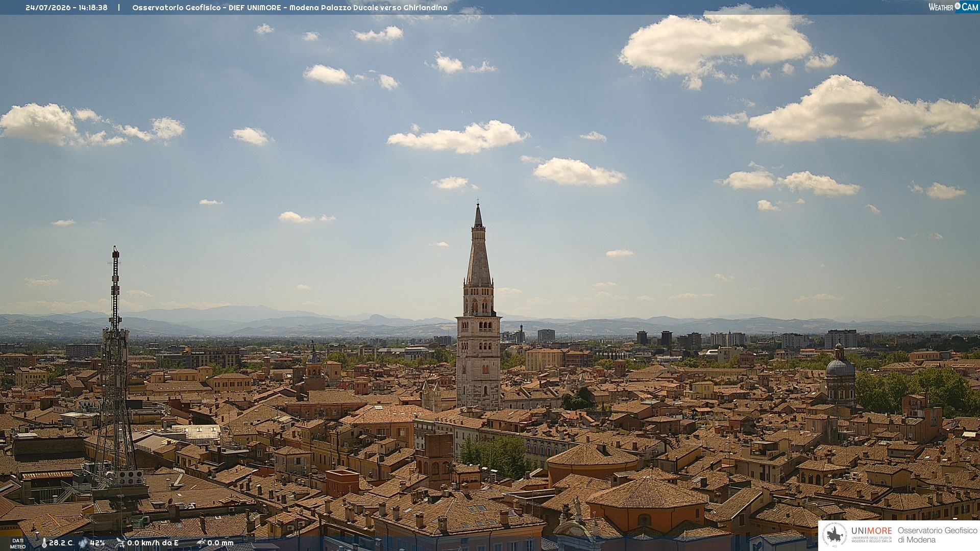
Task: Click the 0.0 mm rainfall value
Action: pyautogui.click(x=220, y=543)
